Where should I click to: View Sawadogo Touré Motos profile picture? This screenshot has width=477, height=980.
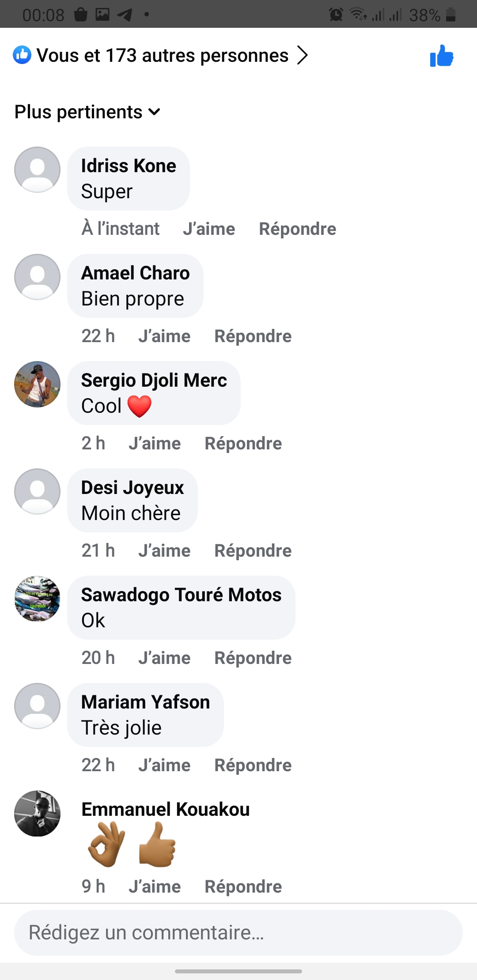38,599
